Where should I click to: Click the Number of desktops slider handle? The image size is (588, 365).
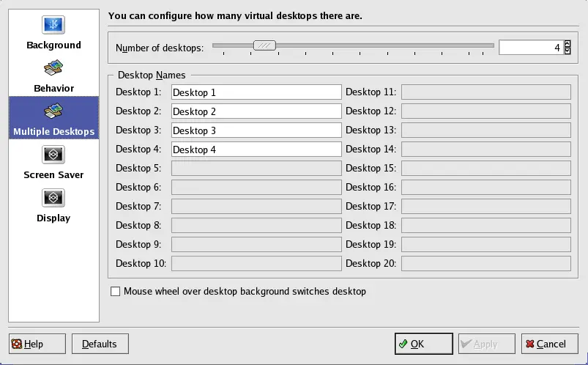tap(264, 45)
